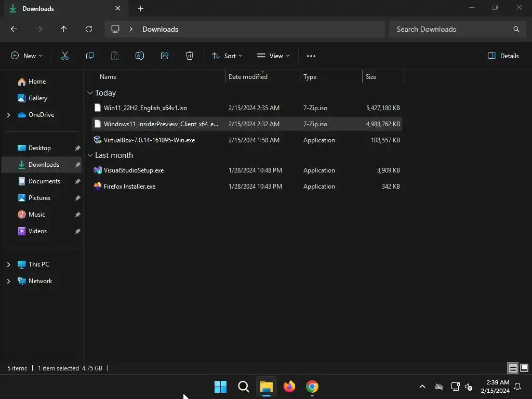Screen dimensions: 532x399
Task: Open Gallery in navigation pane
Action: [x=42, y=98]
